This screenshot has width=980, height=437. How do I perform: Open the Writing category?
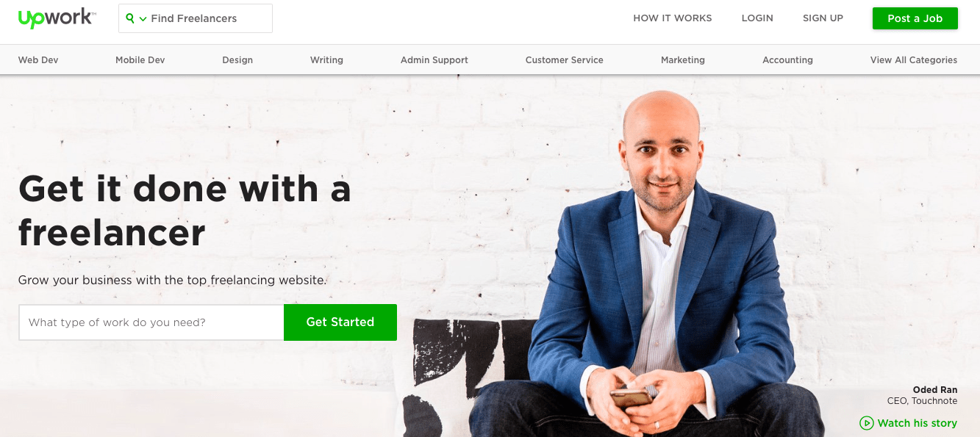click(326, 60)
